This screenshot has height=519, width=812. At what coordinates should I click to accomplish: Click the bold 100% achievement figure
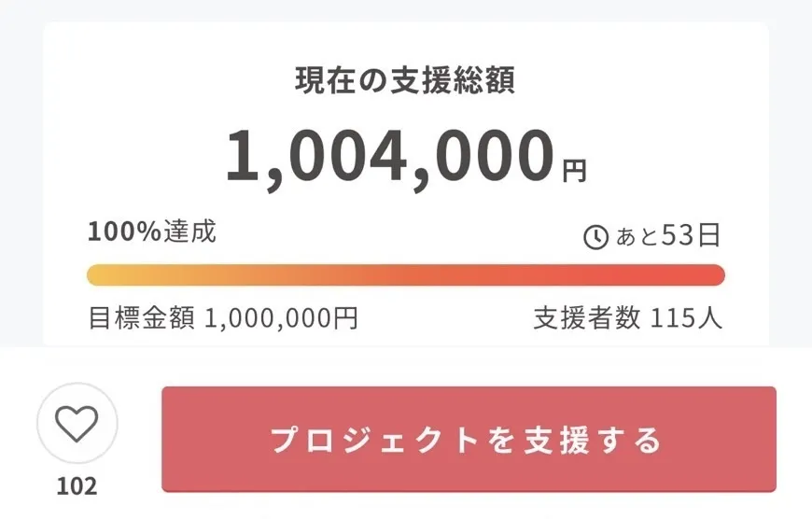pos(124,232)
